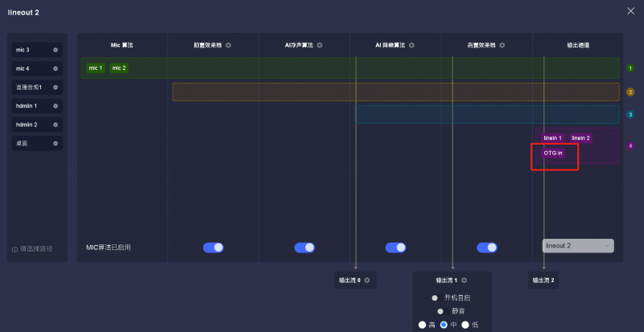Image resolution: width=644 pixels, height=332 pixels.
Task: Disable the AI 降噪算法 toggle switch
Action: click(395, 248)
